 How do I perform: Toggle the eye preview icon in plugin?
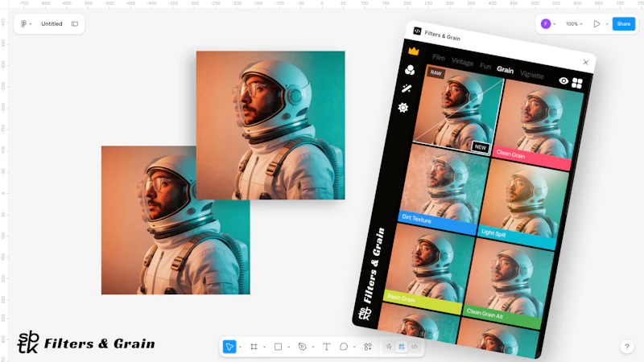point(563,81)
